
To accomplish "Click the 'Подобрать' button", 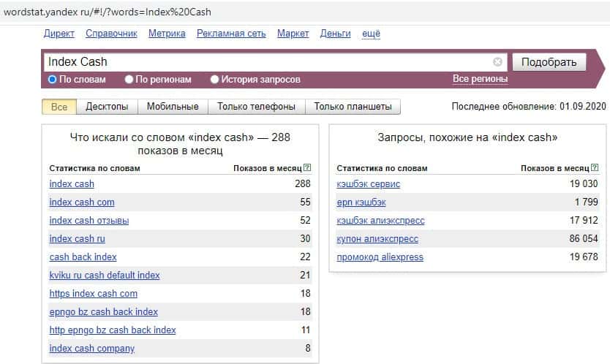I will click(x=549, y=62).
